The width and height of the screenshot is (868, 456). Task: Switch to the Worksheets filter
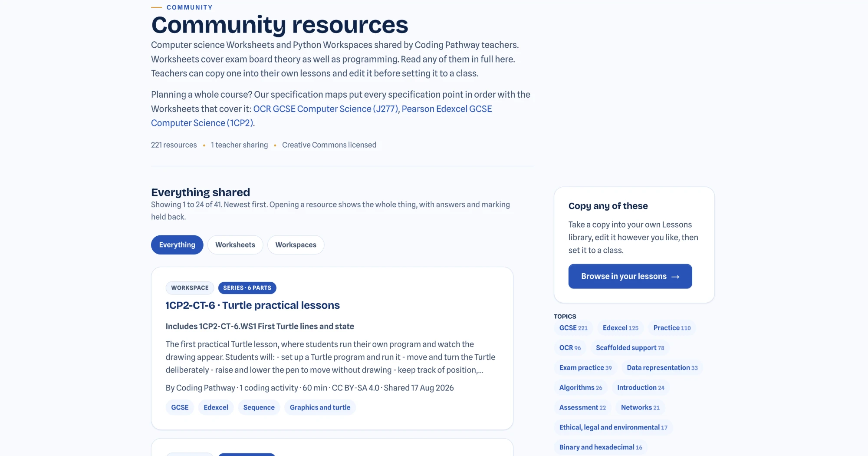tap(235, 245)
